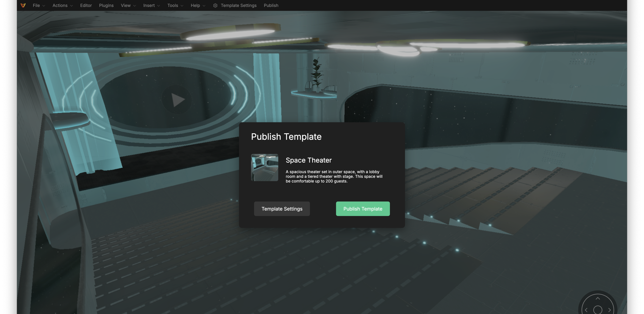The image size is (644, 314).
Task: Click Publish in the top bar
Action: coord(271,5)
